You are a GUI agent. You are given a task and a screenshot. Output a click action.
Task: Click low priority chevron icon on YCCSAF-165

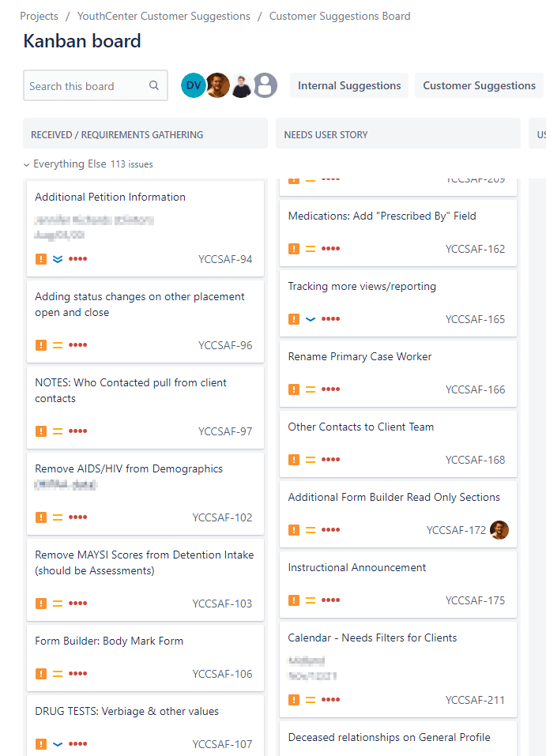click(311, 319)
